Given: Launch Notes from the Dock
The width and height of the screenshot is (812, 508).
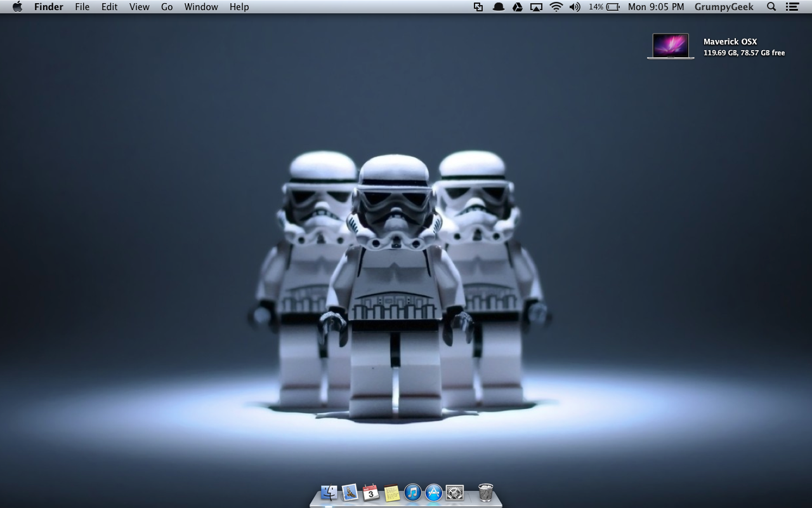Looking at the screenshot, I should (x=392, y=493).
